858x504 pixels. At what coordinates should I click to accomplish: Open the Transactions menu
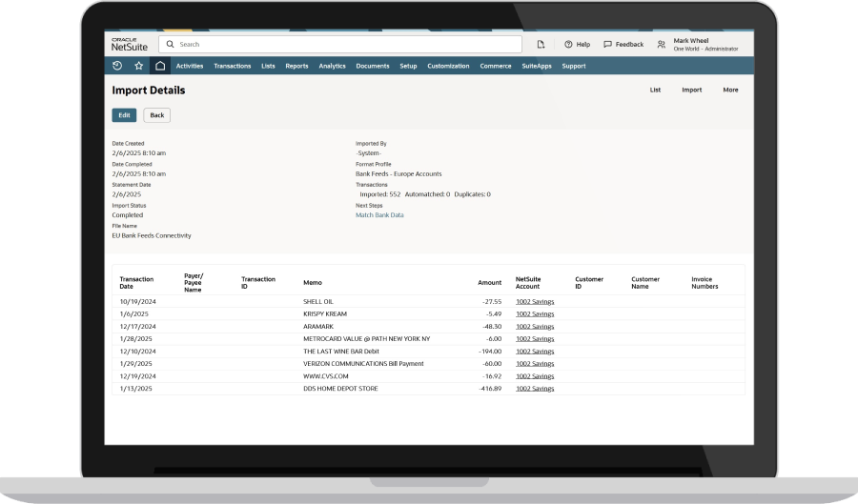coord(233,66)
